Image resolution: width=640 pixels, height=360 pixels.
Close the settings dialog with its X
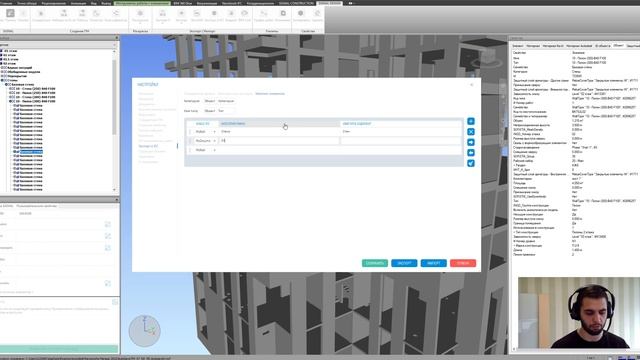(472, 84)
